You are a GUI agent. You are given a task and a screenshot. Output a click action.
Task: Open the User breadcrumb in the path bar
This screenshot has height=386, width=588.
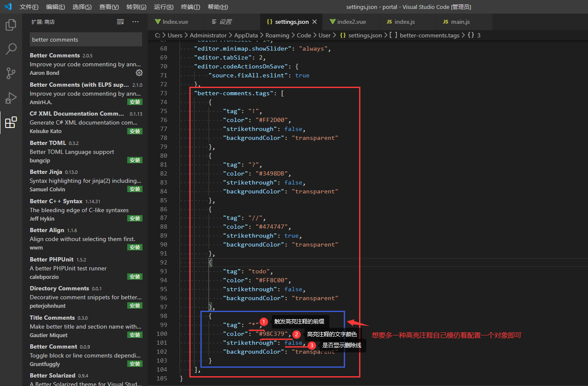[325, 35]
